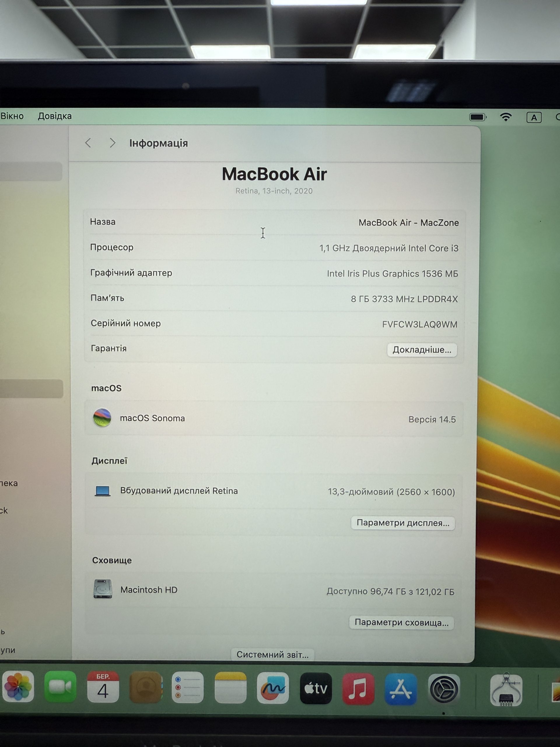Click Докладніше warranty button
This screenshot has height=747, width=560.
click(x=422, y=350)
